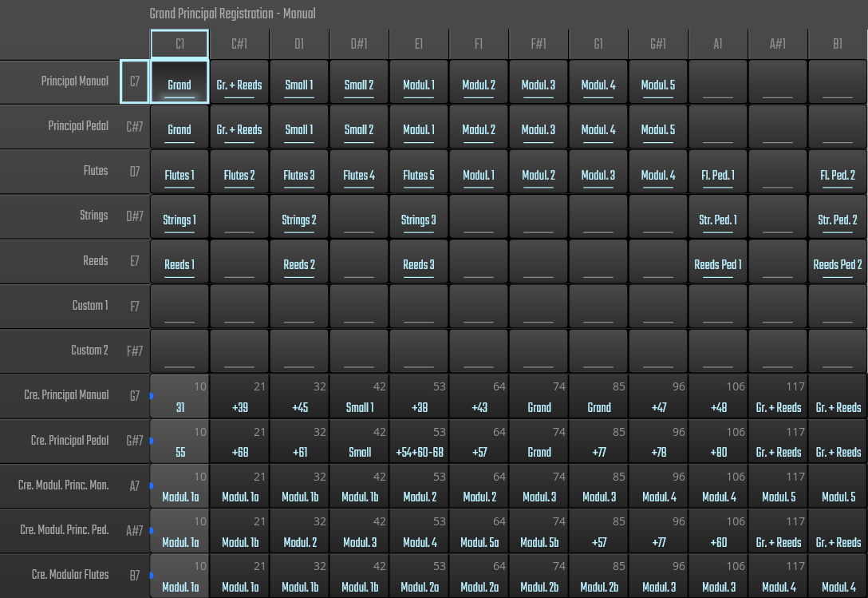
Task: Click the G#1 column header
Action: click(657, 44)
